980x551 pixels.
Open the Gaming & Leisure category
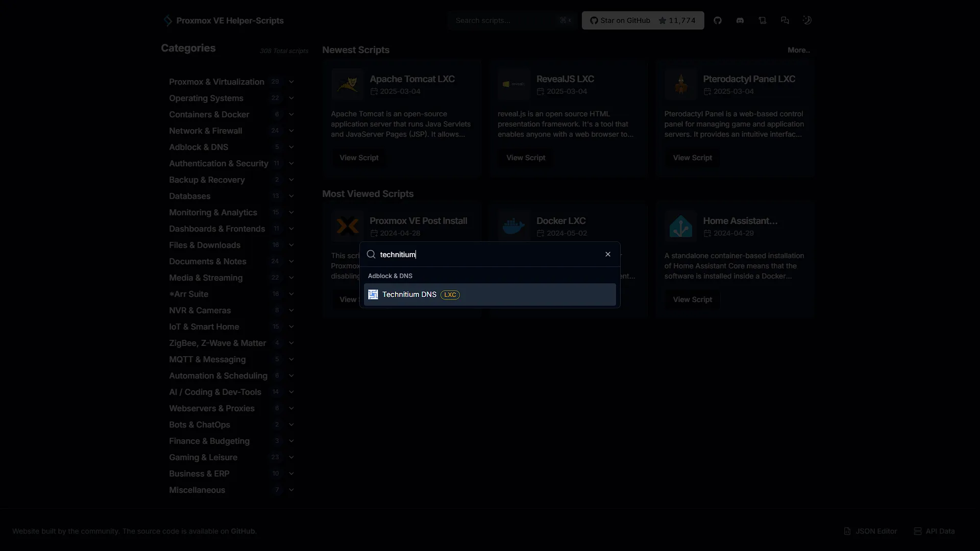coord(231,457)
